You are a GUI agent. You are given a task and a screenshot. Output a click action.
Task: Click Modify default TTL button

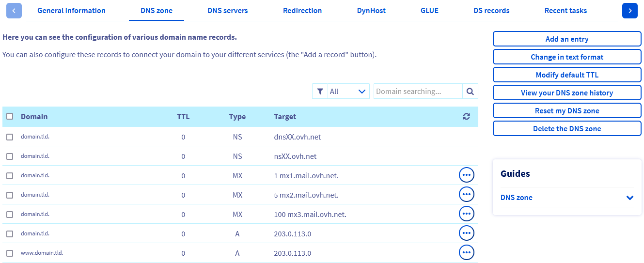coord(567,75)
